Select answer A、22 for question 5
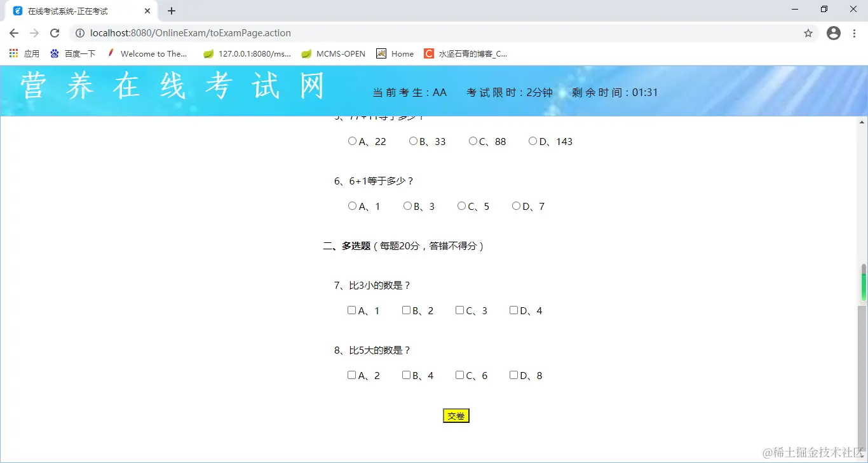Screen dimensions: 868x463 [352, 141]
